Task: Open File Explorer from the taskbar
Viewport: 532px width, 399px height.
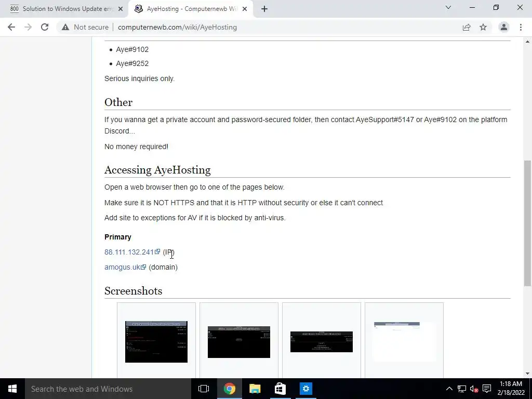Action: point(255,389)
